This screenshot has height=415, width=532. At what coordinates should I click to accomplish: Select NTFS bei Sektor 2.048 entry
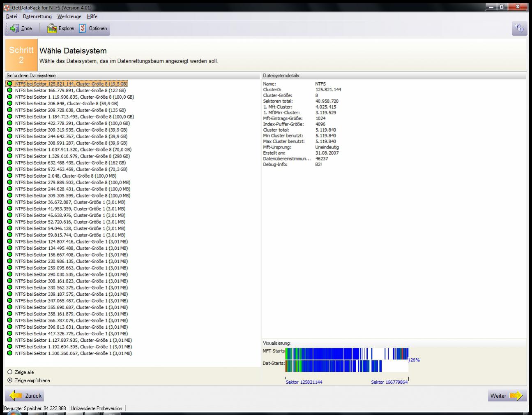pyautogui.click(x=62, y=176)
